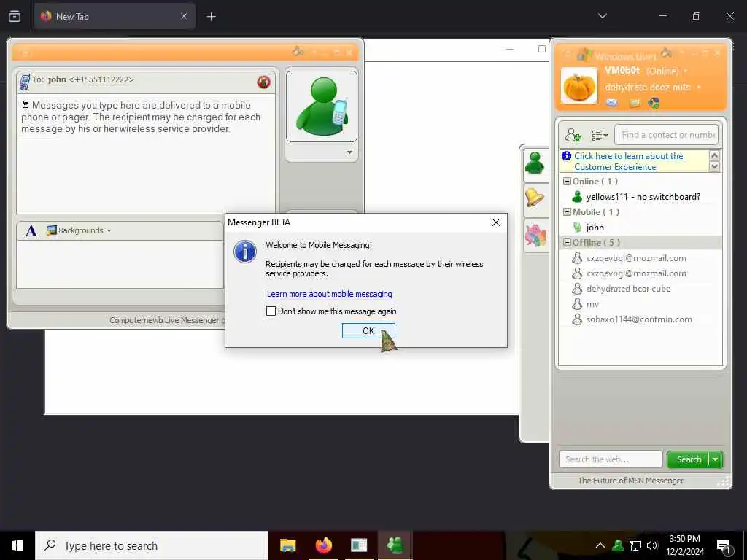The width and height of the screenshot is (747, 560).
Task: Close the Messenger BETA dialog
Action: point(496,222)
